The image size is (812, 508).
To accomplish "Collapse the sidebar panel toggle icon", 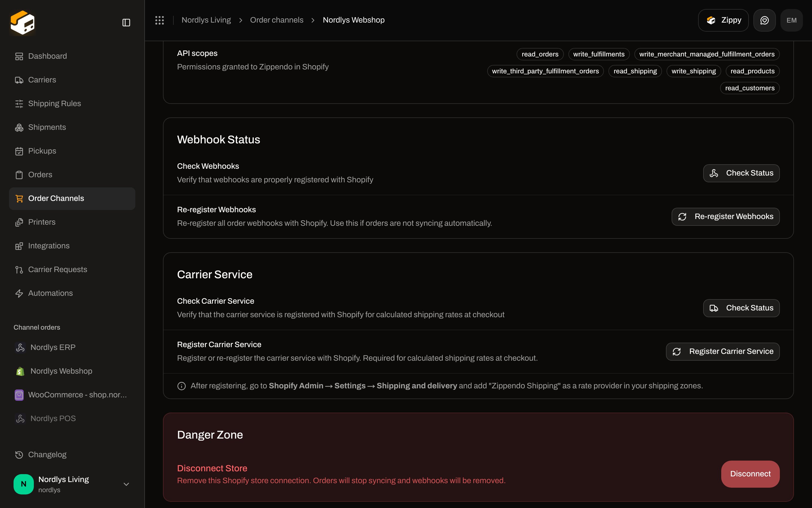I will point(126,23).
